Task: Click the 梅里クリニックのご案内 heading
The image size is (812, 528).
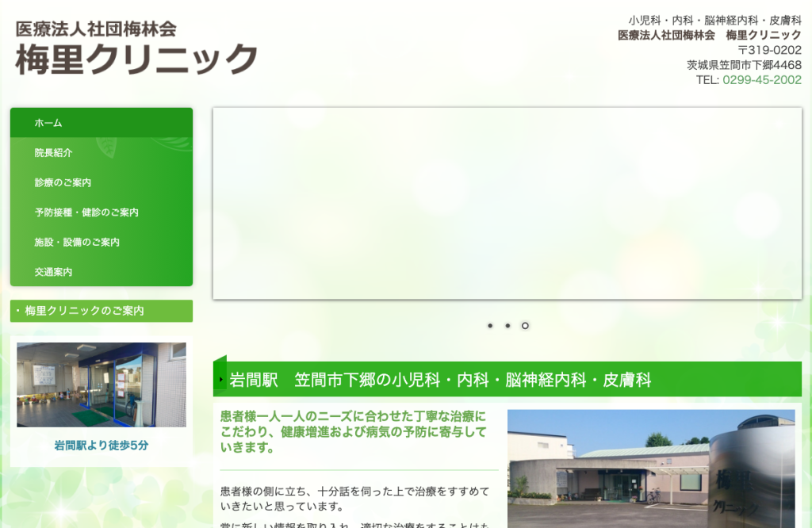Action: pyautogui.click(x=101, y=311)
